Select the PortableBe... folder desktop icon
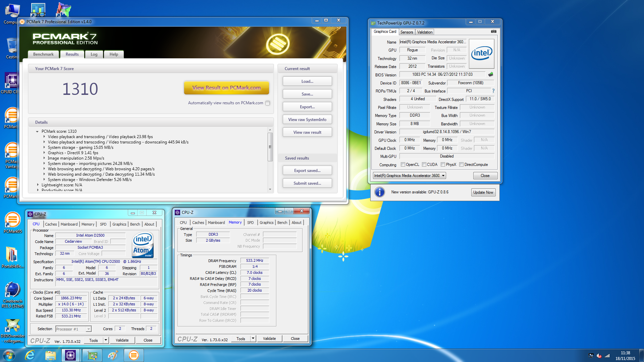This screenshot has width=644, height=362. 12,257
